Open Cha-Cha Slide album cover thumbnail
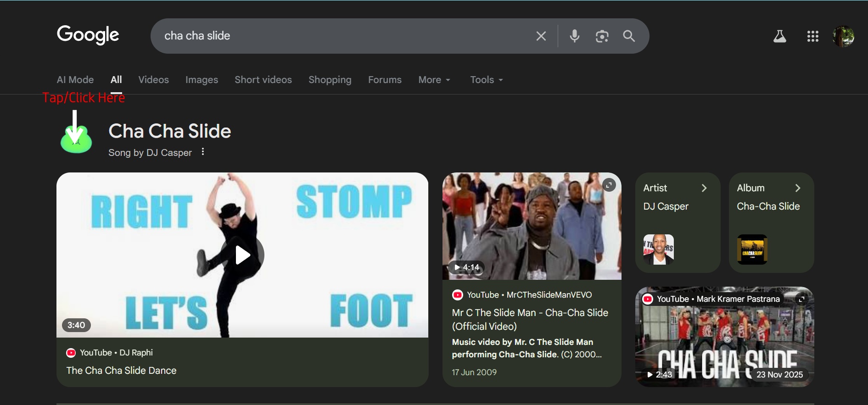 [x=752, y=250]
